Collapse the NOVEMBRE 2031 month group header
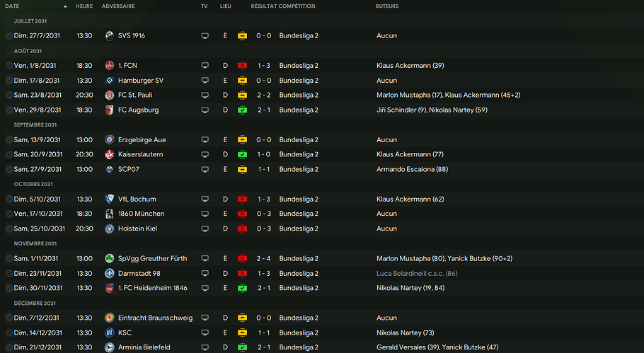The height and width of the screenshot is (353, 644). (x=35, y=243)
